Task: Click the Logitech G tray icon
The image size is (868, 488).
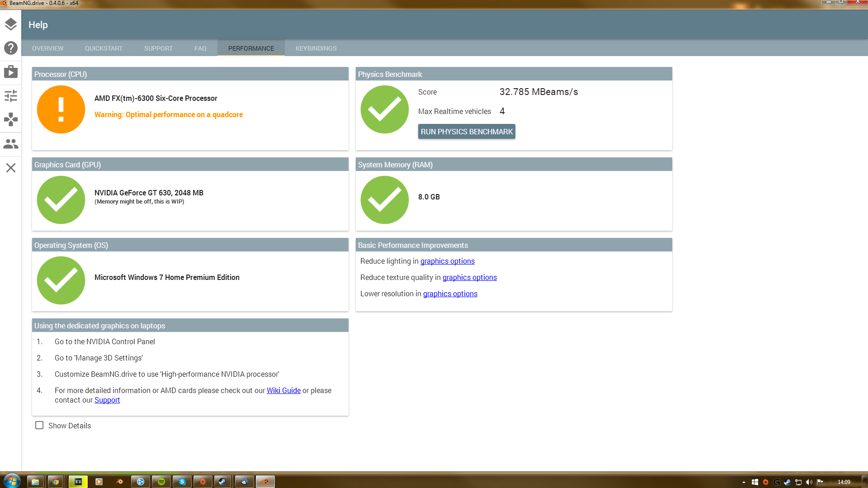Action: (x=777, y=482)
